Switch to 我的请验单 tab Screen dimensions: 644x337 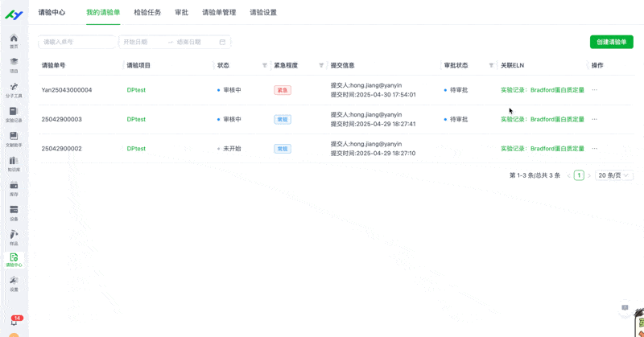pos(103,12)
